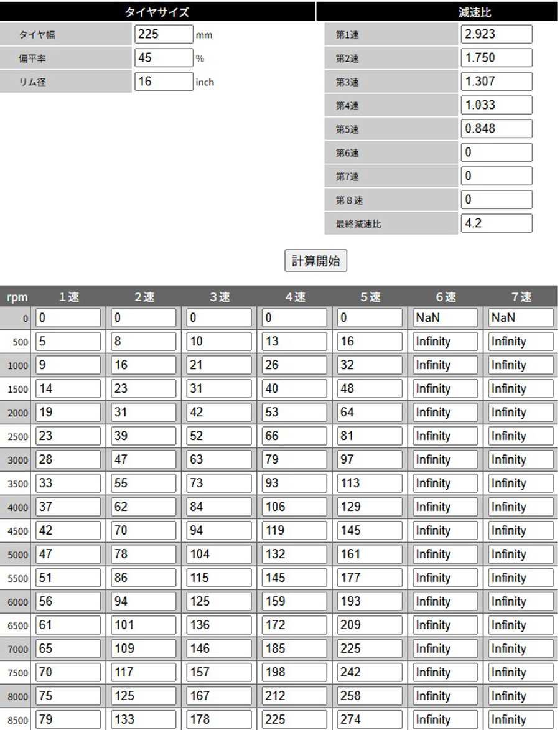The width and height of the screenshot is (560, 730).
Task: Click the 第1速 gear ratio field
Action: (496, 34)
